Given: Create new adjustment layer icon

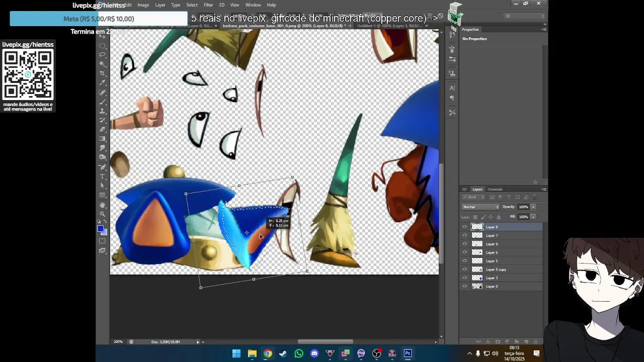Looking at the screenshot, I should 507,341.
